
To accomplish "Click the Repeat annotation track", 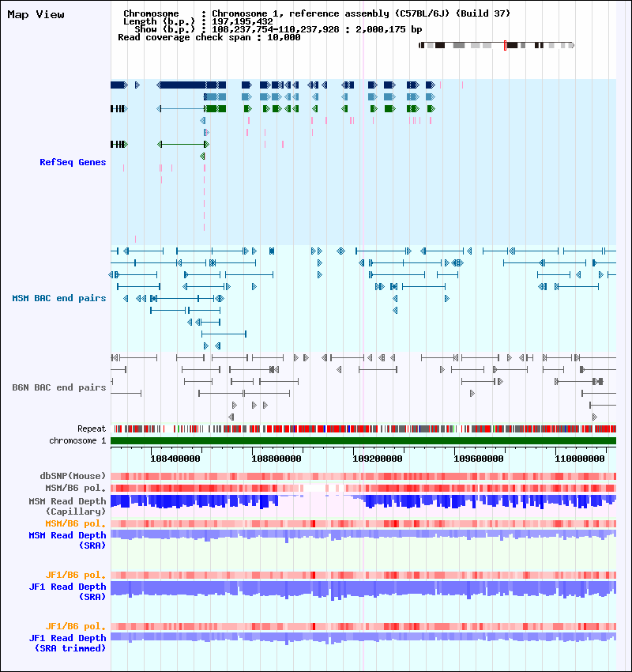I will (363, 428).
